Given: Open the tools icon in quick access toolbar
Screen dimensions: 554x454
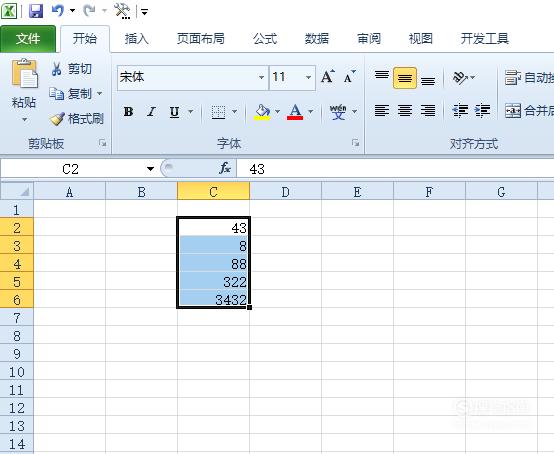Looking at the screenshot, I should pyautogui.click(x=122, y=11).
